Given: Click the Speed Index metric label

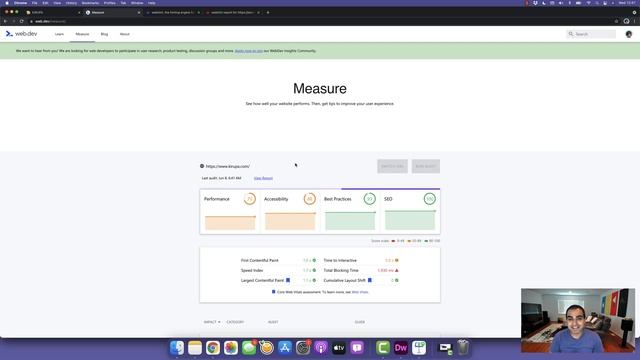Looking at the screenshot, I should [252, 271].
